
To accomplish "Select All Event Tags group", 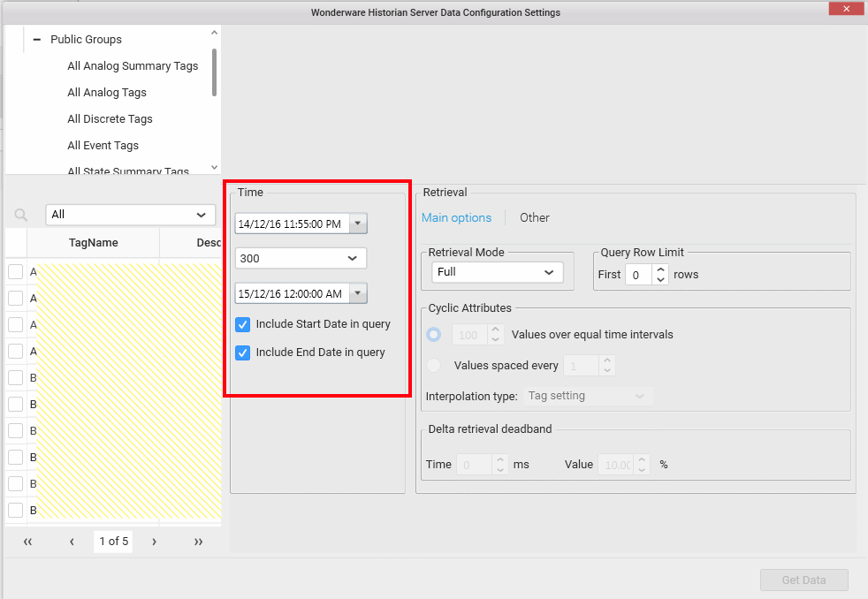I will 103,146.
